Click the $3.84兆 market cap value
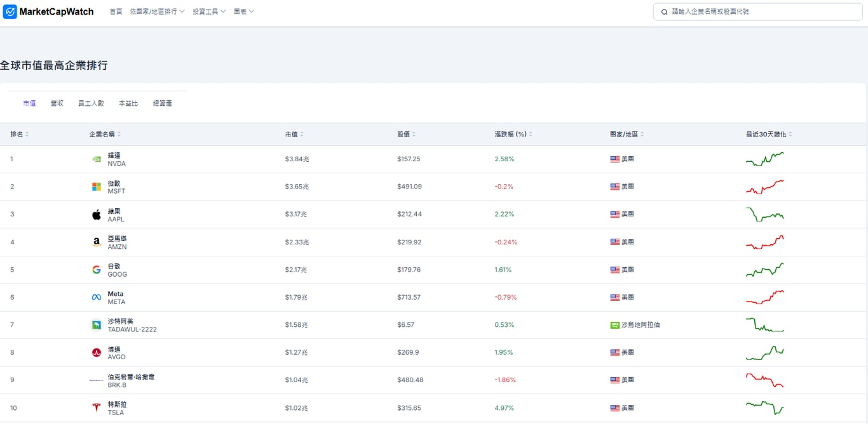 click(297, 159)
